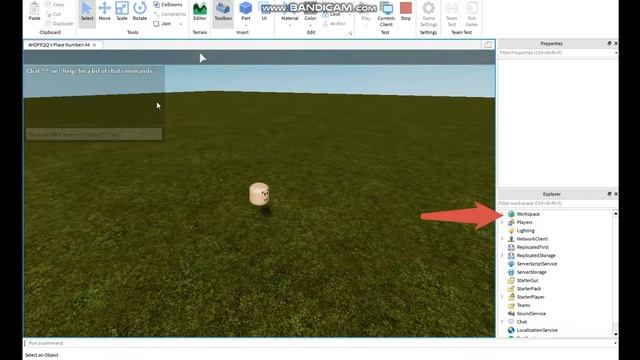Open the Join options dropdown
The image size is (640, 360).
(x=181, y=24)
